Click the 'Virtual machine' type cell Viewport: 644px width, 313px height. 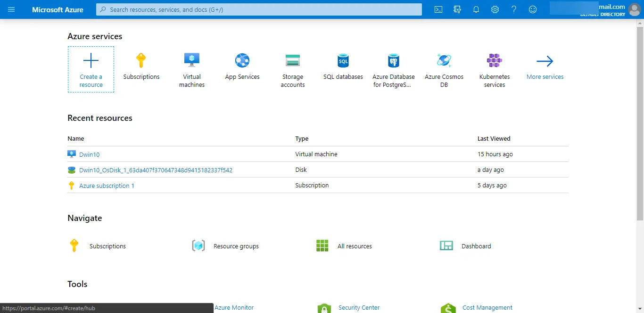(x=316, y=154)
